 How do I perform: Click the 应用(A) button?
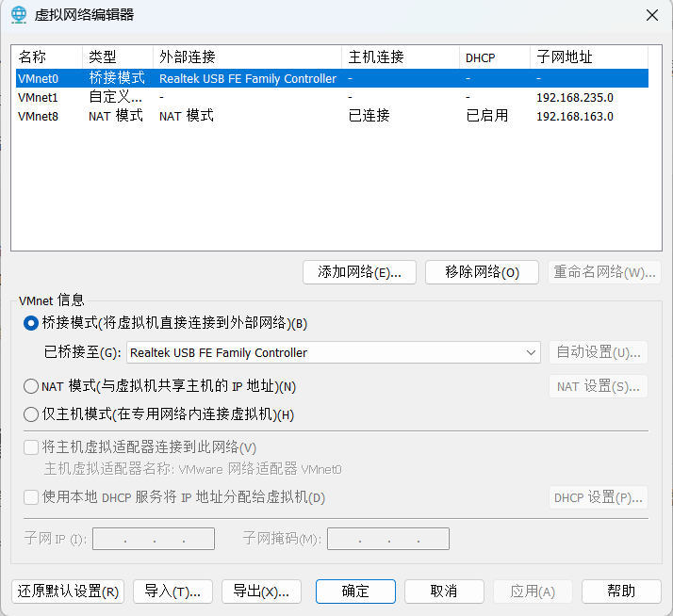pyautogui.click(x=533, y=592)
